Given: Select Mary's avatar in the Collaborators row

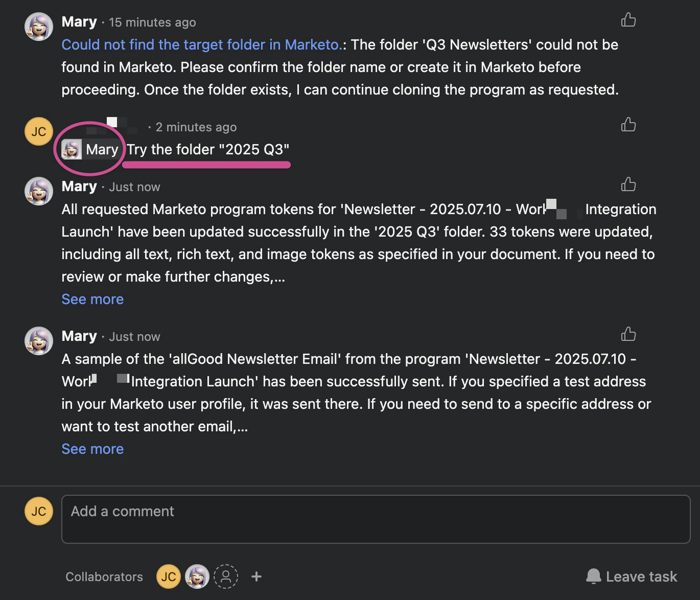Looking at the screenshot, I should tap(197, 576).
